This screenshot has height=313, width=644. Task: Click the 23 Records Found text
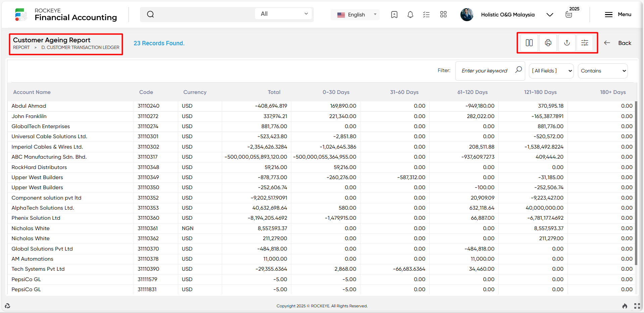tap(159, 43)
